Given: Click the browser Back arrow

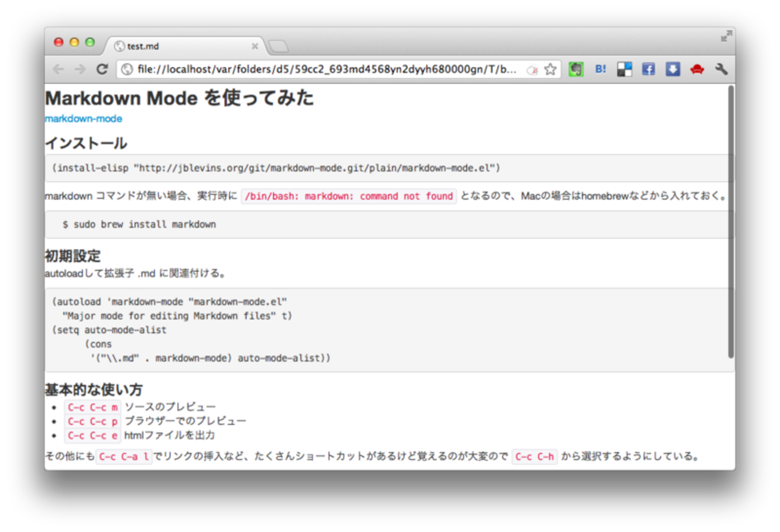Looking at the screenshot, I should pos(58,70).
